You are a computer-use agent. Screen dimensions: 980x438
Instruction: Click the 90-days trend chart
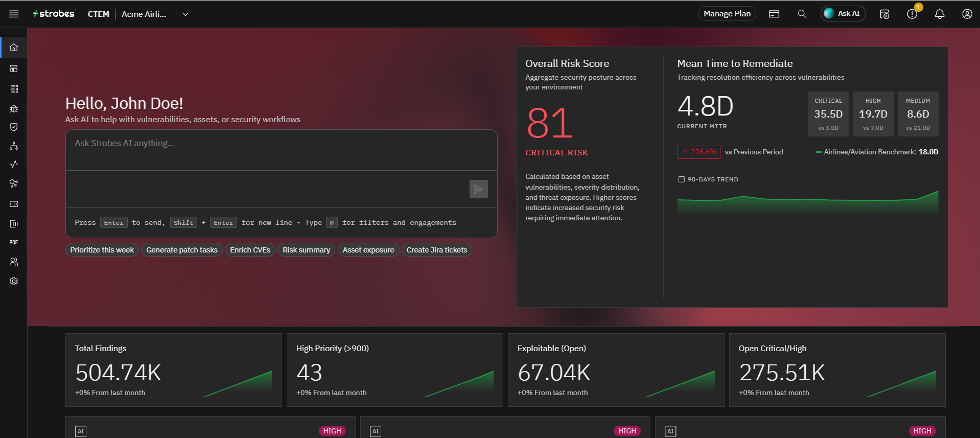[x=808, y=203]
